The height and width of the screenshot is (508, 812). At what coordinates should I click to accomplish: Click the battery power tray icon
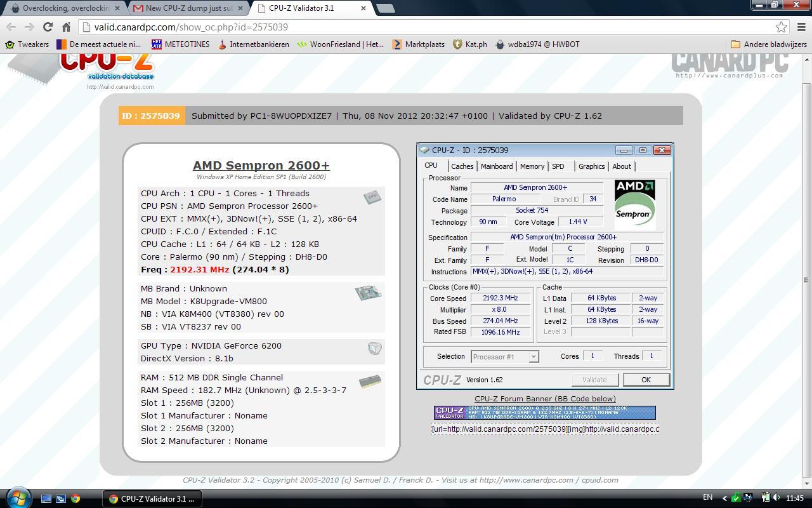click(x=766, y=498)
